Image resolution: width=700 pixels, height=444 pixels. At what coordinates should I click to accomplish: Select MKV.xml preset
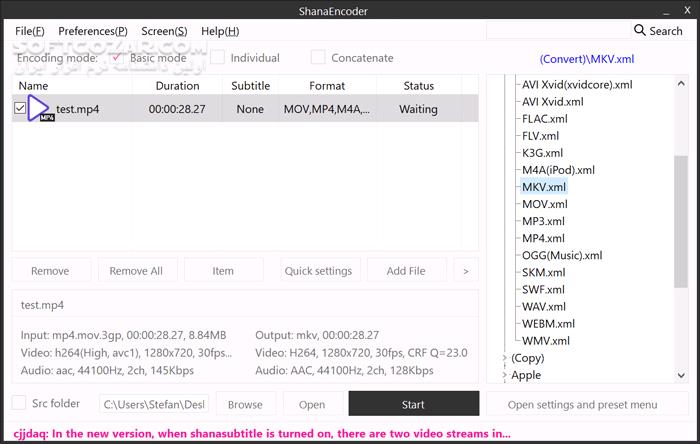point(544,187)
